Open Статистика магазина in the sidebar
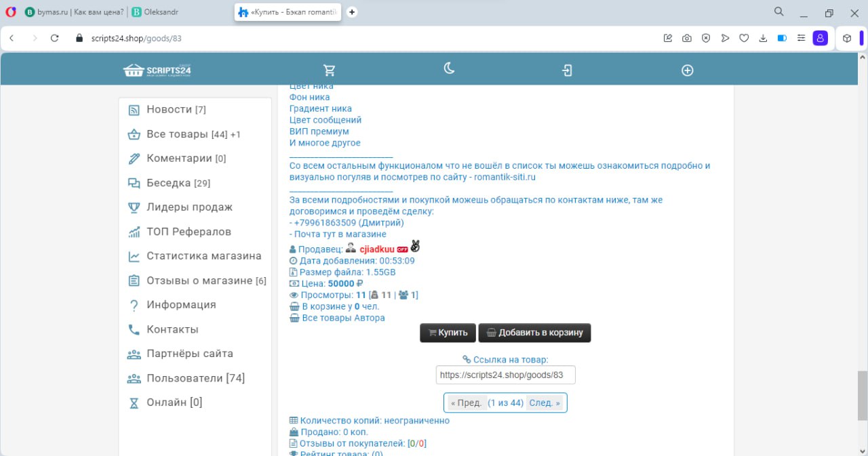This screenshot has height=456, width=868. click(x=203, y=256)
